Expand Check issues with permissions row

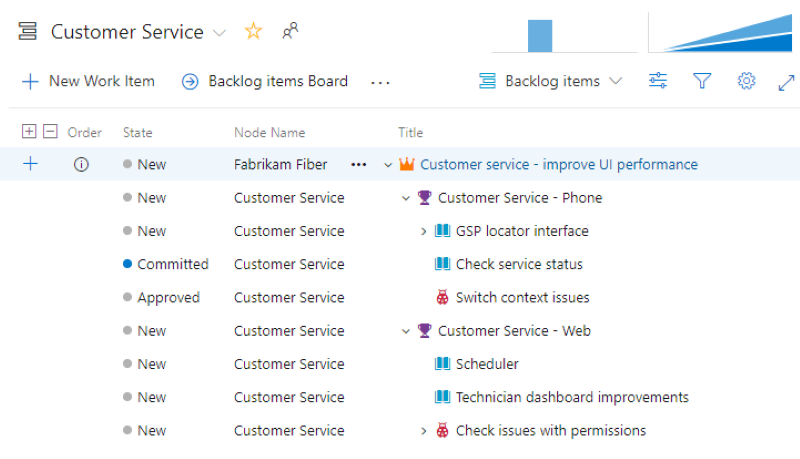pyautogui.click(x=423, y=431)
